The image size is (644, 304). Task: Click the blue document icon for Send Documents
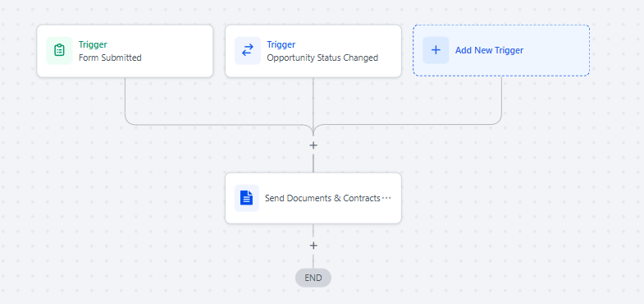click(246, 198)
